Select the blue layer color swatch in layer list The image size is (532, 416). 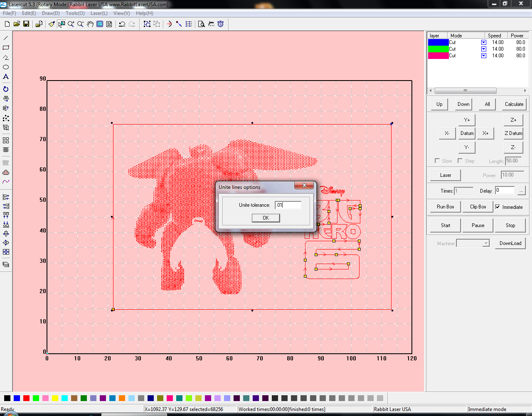438,42
